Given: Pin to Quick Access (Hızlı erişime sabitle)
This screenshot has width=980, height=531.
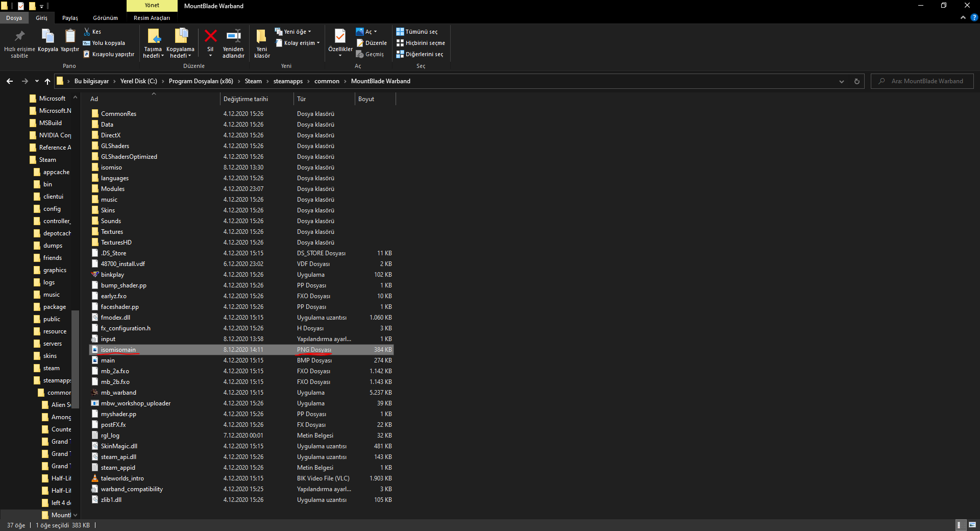Looking at the screenshot, I should point(19,43).
